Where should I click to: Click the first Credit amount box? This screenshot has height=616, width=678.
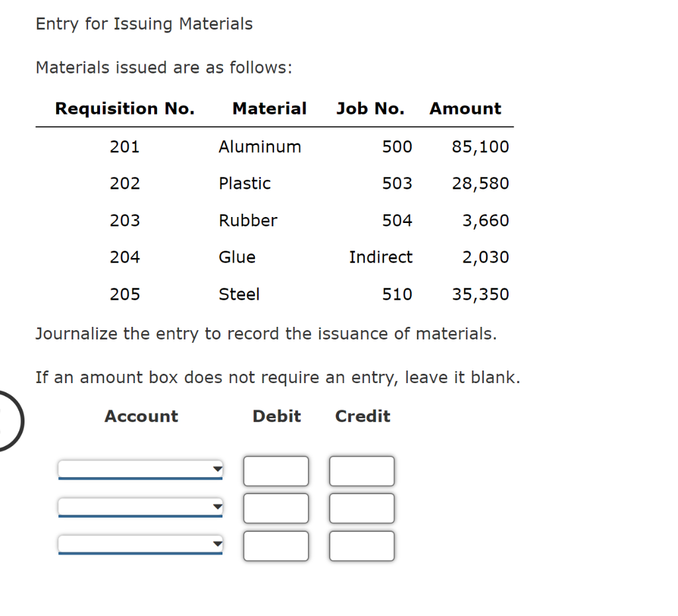click(x=362, y=470)
